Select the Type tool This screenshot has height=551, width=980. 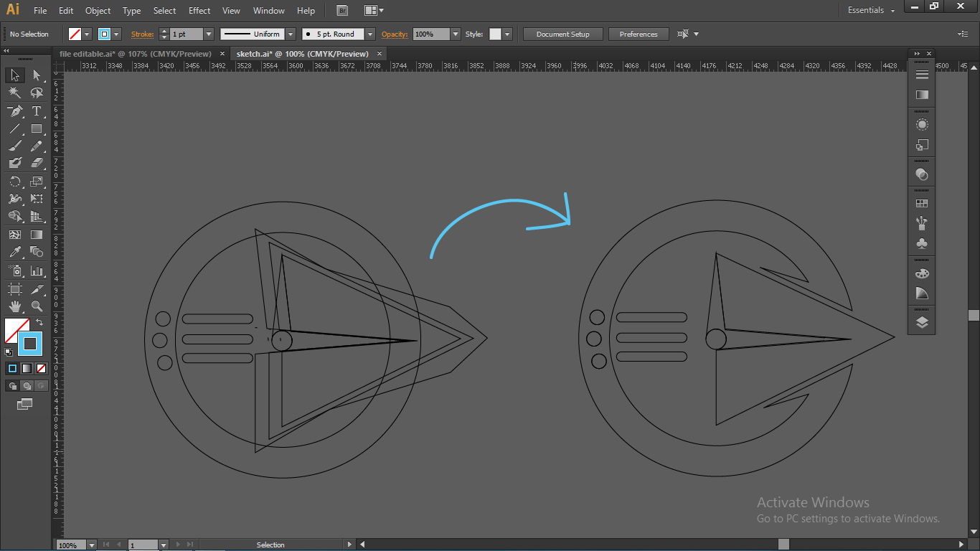[x=37, y=111]
